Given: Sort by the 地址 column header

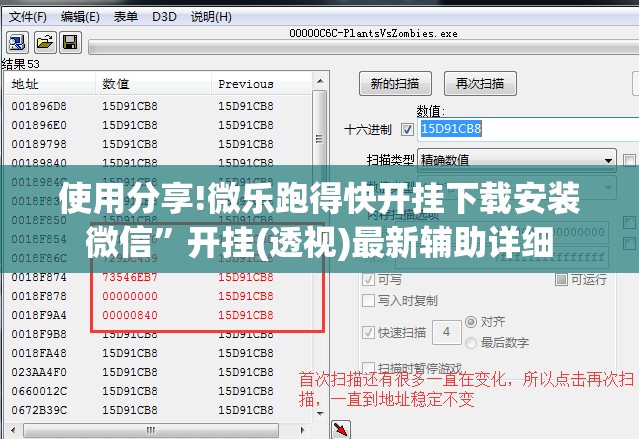Looking at the screenshot, I should [50, 84].
